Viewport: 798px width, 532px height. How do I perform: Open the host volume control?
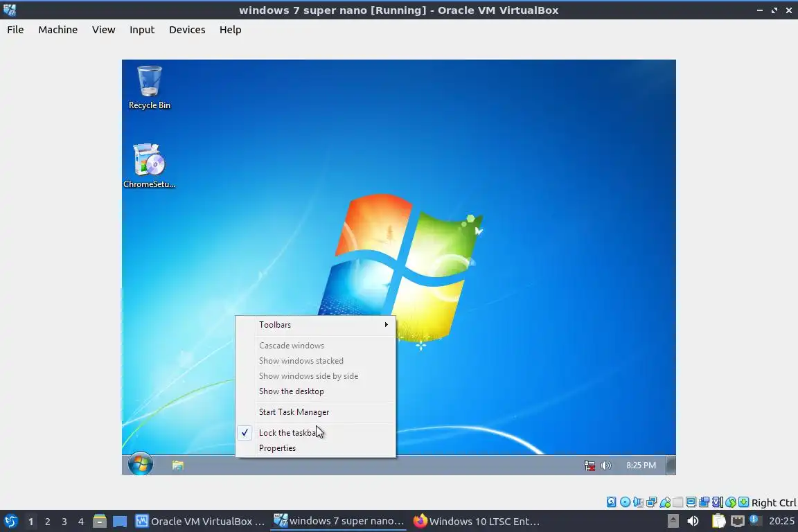pyautogui.click(x=693, y=521)
